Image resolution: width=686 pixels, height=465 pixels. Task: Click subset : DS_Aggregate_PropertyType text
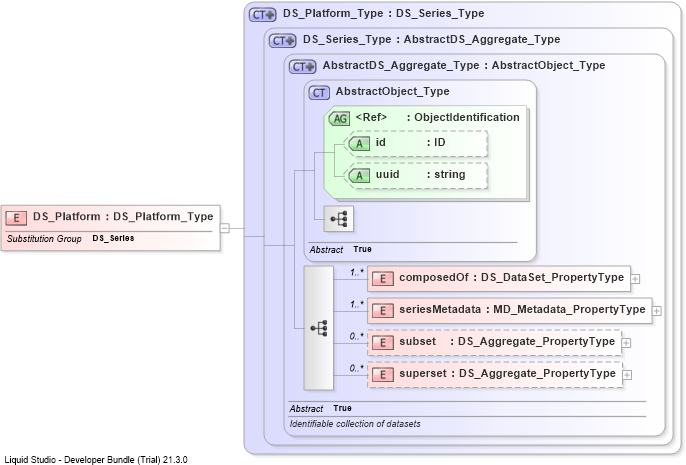click(507, 341)
